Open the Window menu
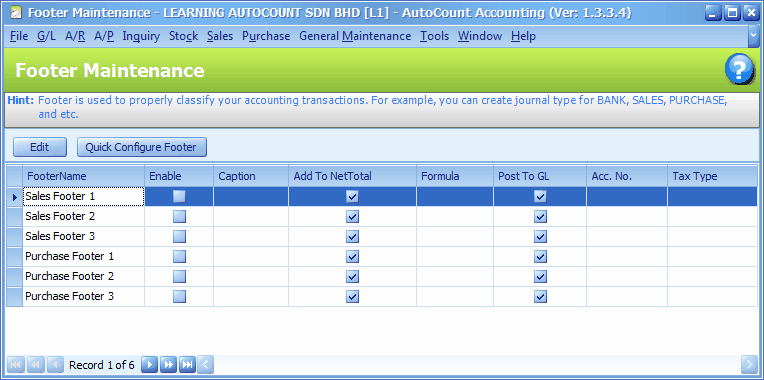The height and width of the screenshot is (380, 764). pyautogui.click(x=479, y=36)
